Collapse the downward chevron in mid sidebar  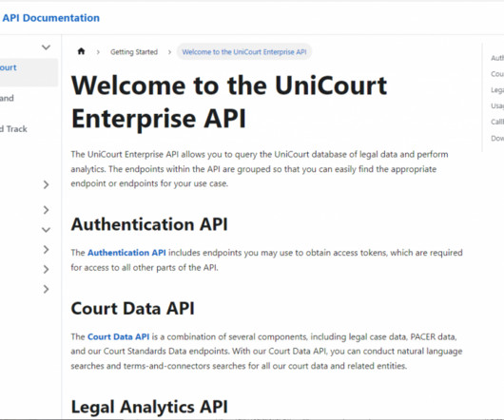(46, 230)
